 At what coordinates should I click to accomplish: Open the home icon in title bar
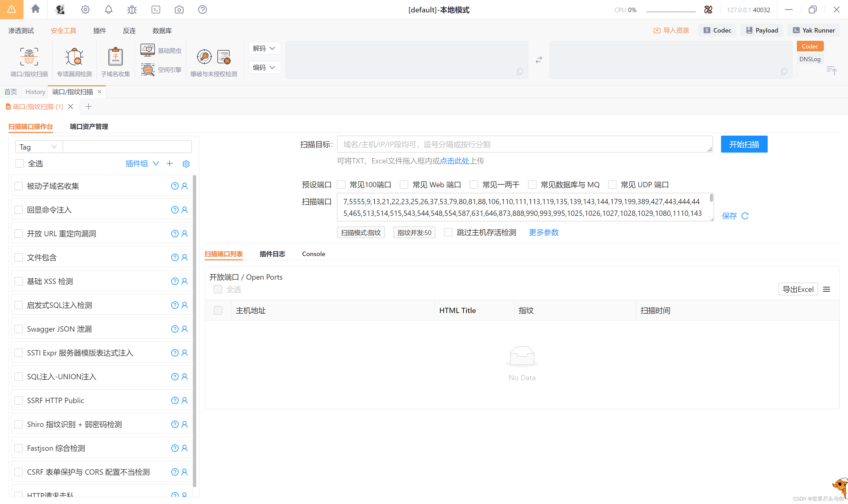(x=35, y=9)
